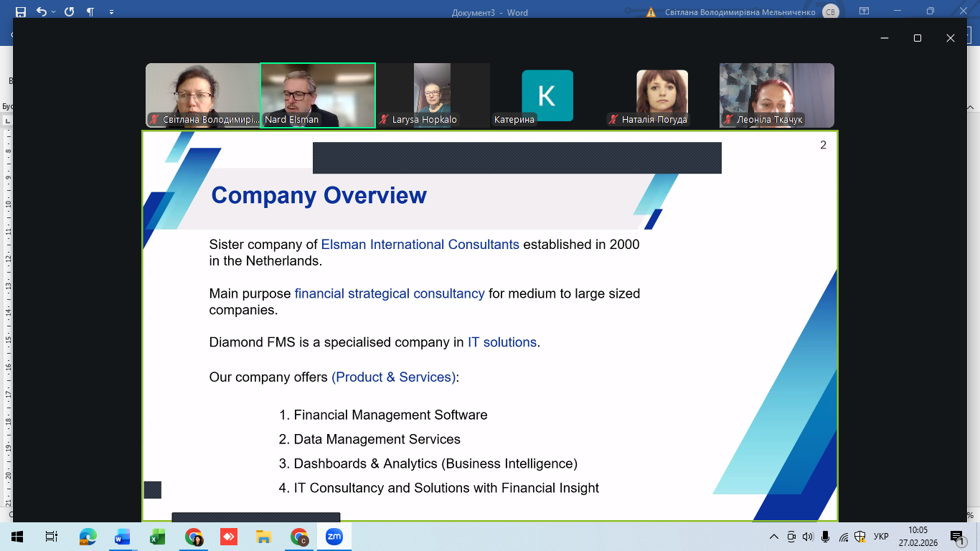The height and width of the screenshot is (551, 980).
Task: Open Word's Ribbon Display Options
Action: click(864, 11)
